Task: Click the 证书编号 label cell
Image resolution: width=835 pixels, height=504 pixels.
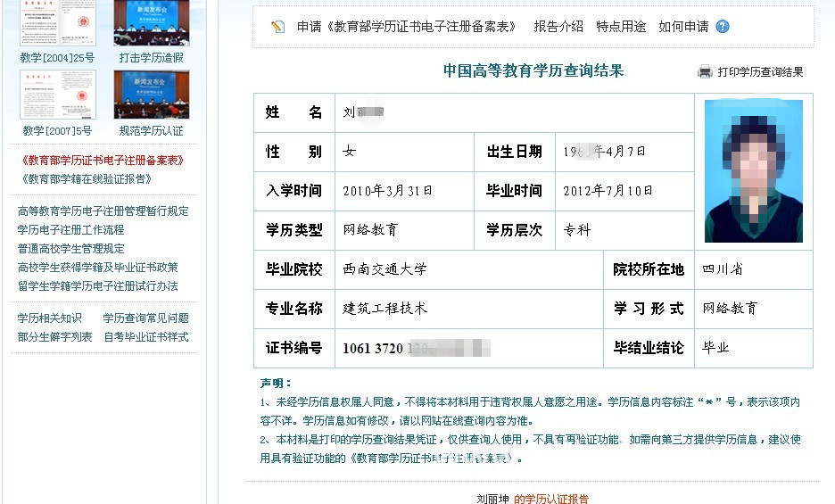Action: point(294,348)
